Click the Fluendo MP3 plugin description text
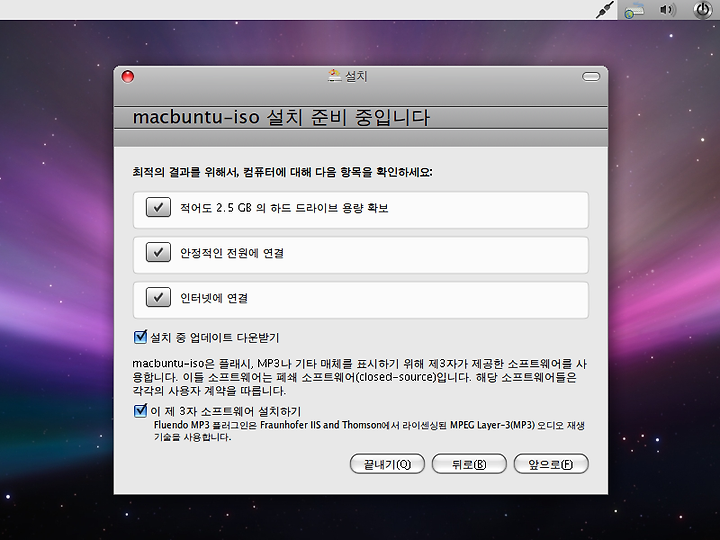Screen dimensions: 720x540 pos(369,431)
